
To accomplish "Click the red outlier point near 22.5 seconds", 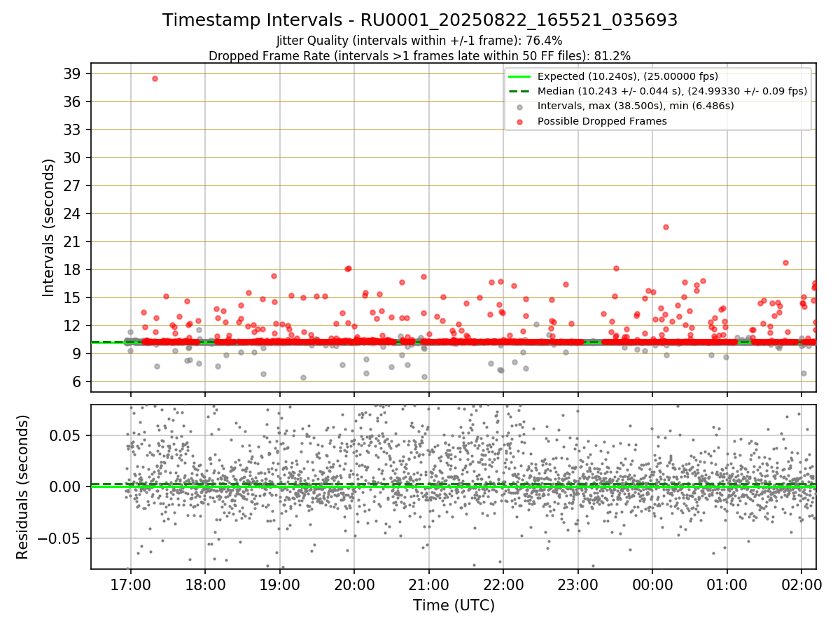I will 666,227.
